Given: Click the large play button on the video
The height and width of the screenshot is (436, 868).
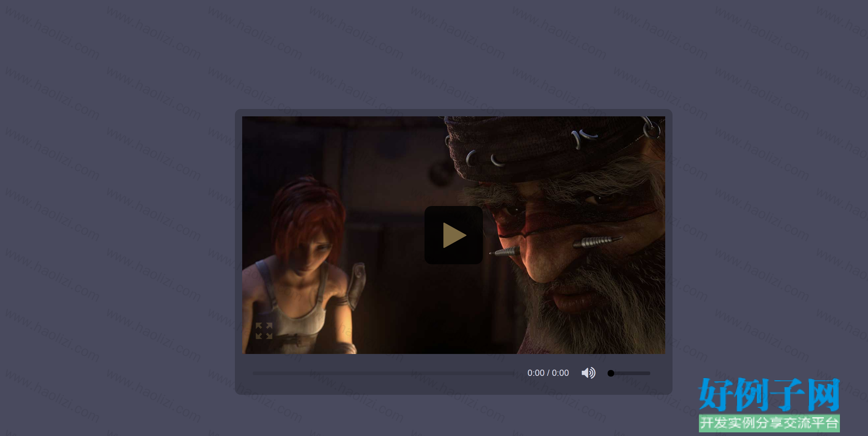Looking at the screenshot, I should tap(453, 235).
